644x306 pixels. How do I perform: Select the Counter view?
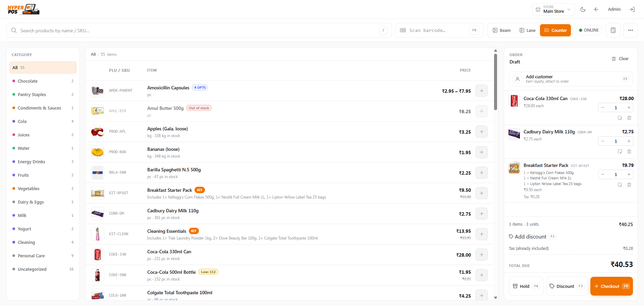click(555, 30)
